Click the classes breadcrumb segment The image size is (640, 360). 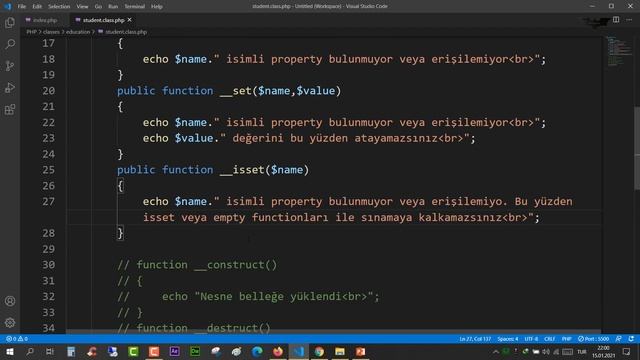51,32
